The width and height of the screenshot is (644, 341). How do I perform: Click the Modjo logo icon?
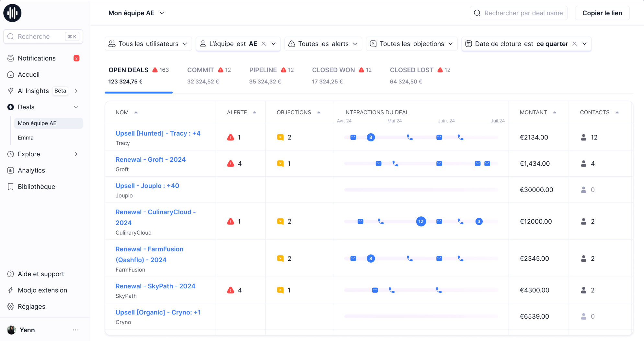[12, 13]
